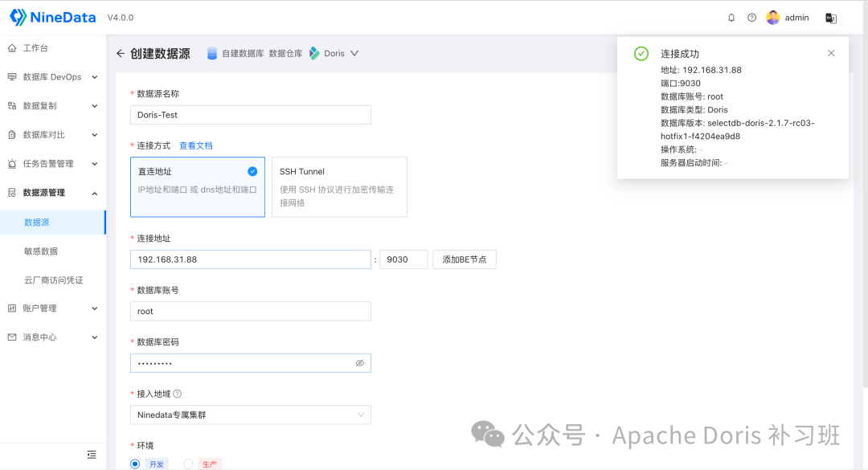Focus the 数据库密码 field
The height and width of the screenshot is (470, 868).
(250, 363)
